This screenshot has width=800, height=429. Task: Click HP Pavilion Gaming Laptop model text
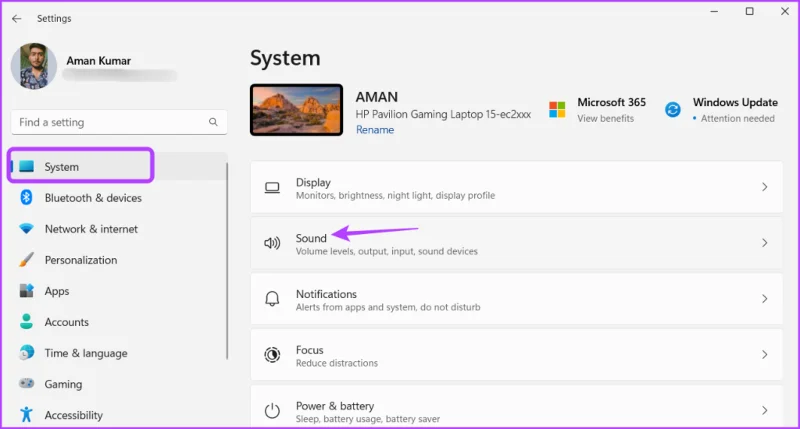click(x=443, y=114)
